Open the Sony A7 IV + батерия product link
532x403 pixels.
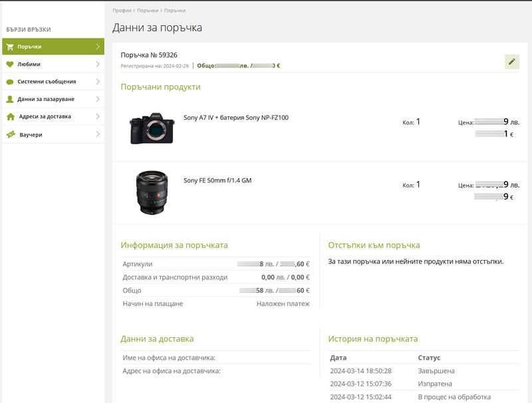click(236, 118)
